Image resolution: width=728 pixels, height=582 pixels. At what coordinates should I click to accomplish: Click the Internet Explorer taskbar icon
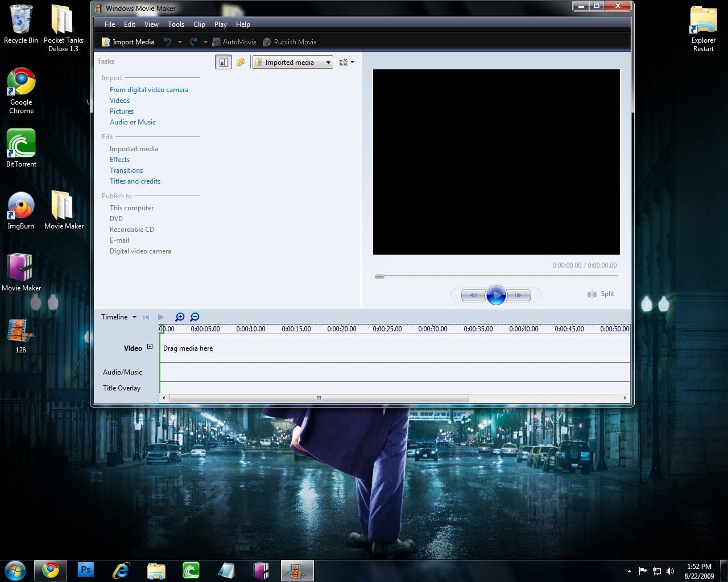(121, 570)
